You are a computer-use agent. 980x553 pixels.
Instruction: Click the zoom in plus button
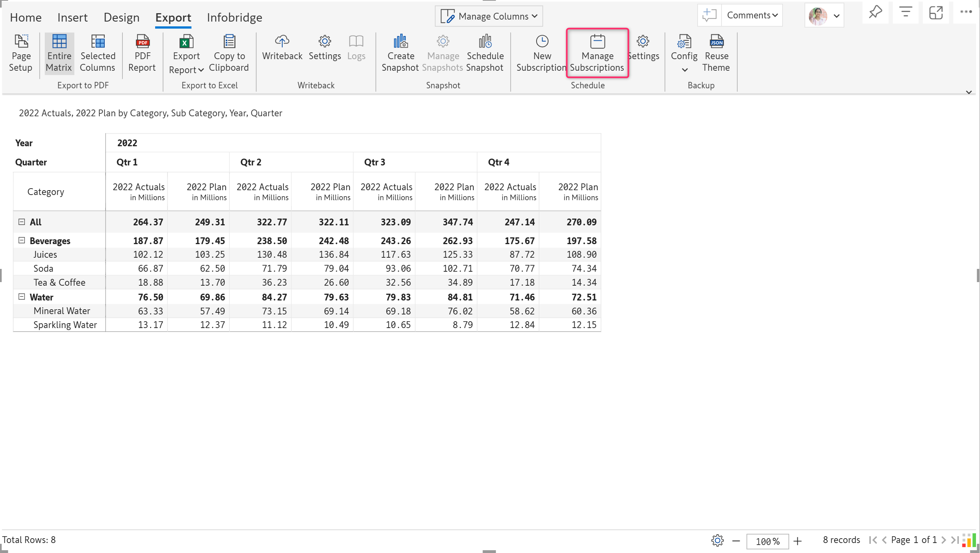(798, 541)
